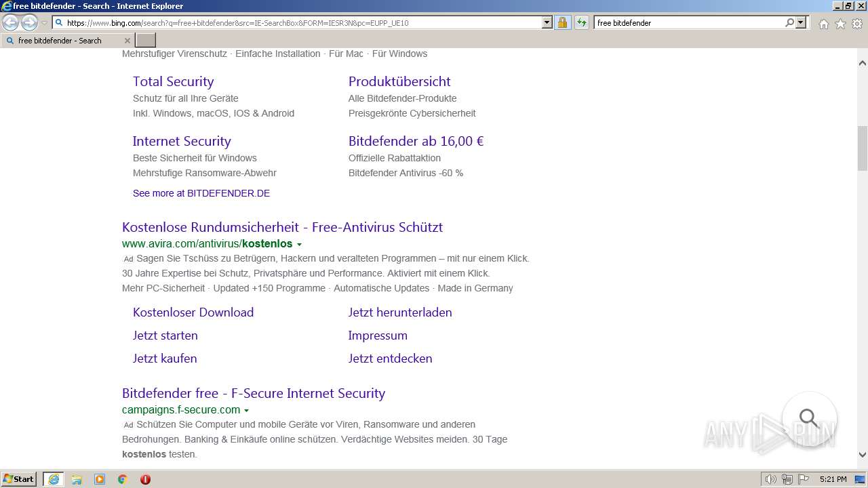The image size is (868, 488).
Task: Select the free bitdefender - Search tab
Action: click(66, 41)
